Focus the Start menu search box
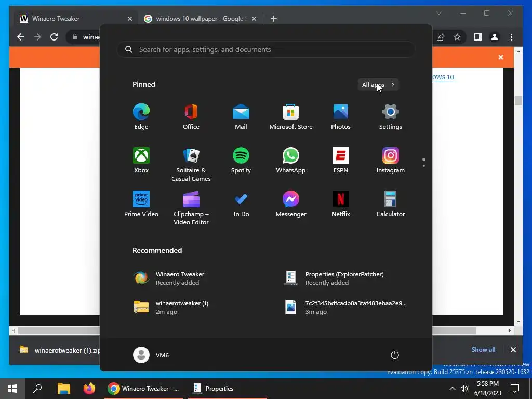Screen dimensions: 532x399 (266, 49)
